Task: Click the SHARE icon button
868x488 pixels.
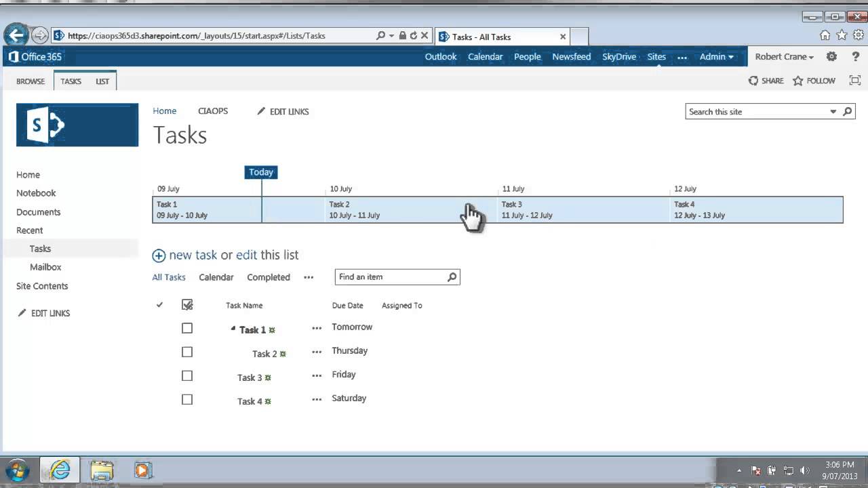Action: click(766, 81)
